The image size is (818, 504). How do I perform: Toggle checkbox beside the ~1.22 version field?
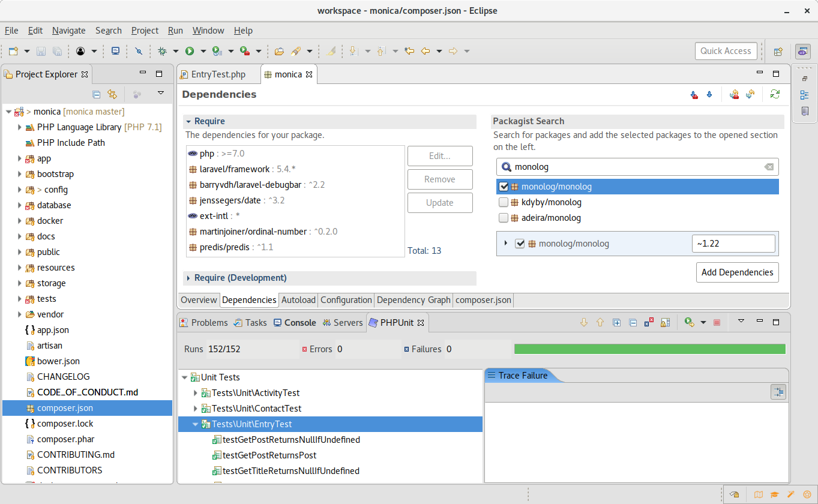[x=520, y=244]
